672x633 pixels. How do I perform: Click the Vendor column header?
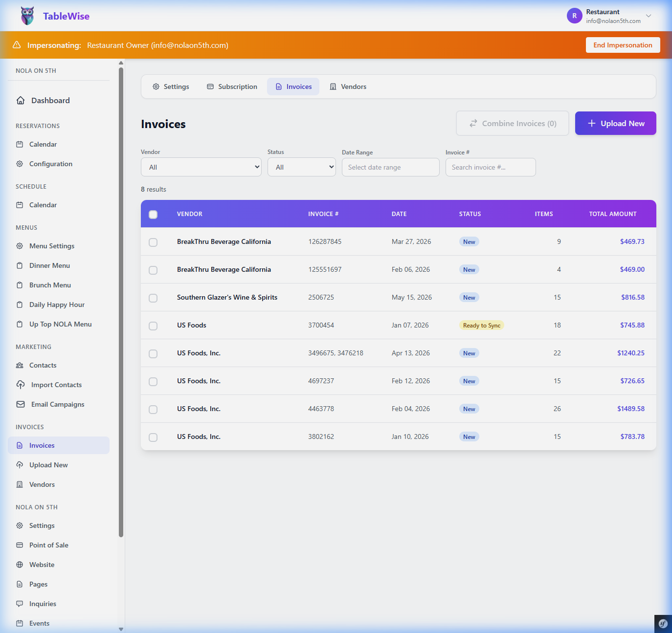point(190,214)
